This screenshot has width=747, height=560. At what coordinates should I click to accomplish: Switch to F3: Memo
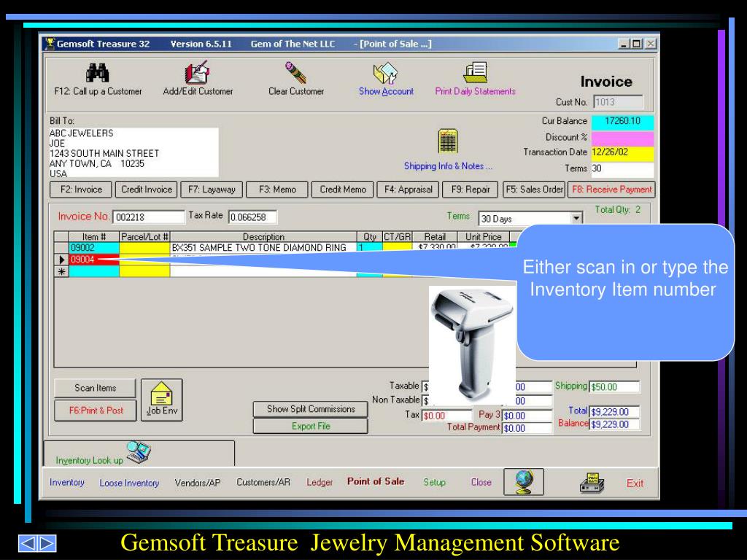click(277, 190)
